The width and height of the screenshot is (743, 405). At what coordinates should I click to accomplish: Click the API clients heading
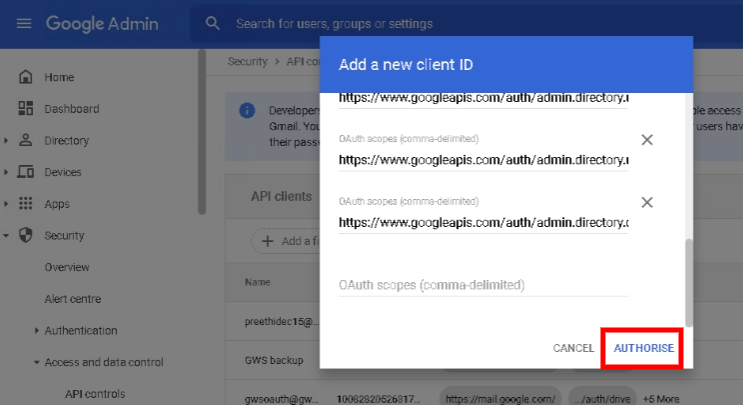click(x=281, y=196)
